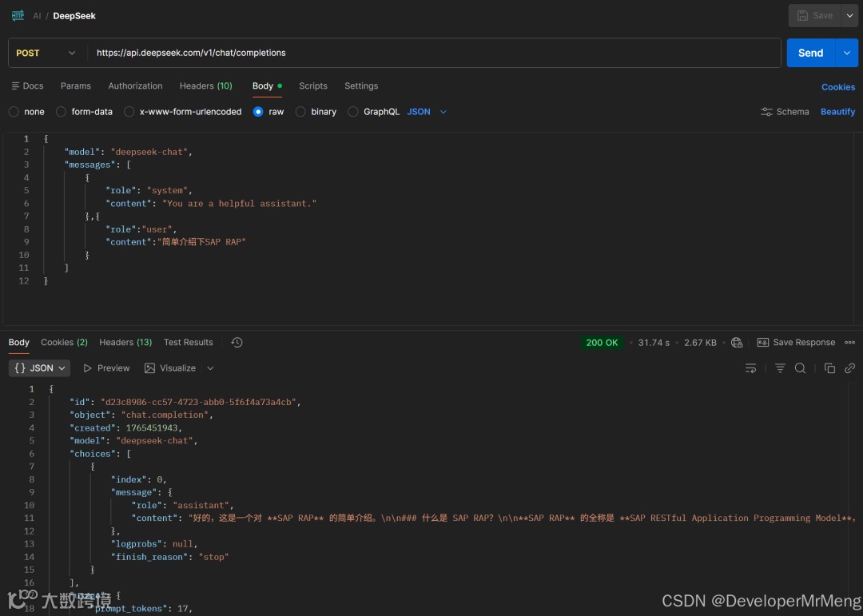Viewport: 863px width, 616px height.
Task: Expand the Visualize options chevron
Action: [x=210, y=368]
